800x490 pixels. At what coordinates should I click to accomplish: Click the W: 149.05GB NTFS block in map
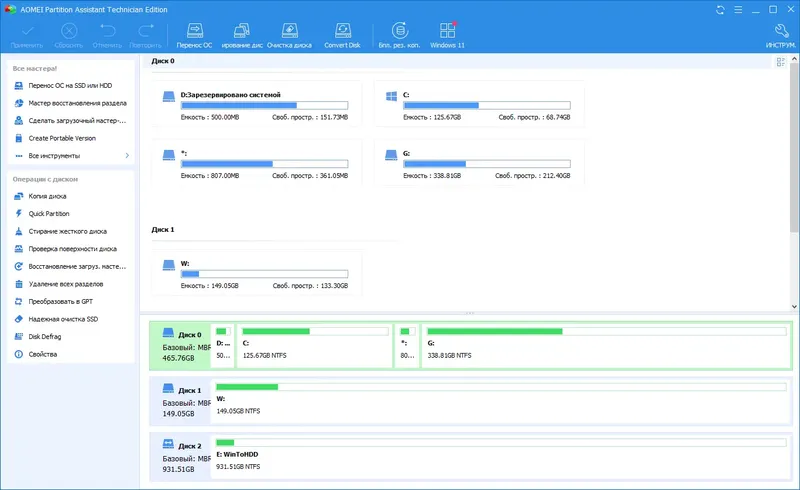(501, 401)
